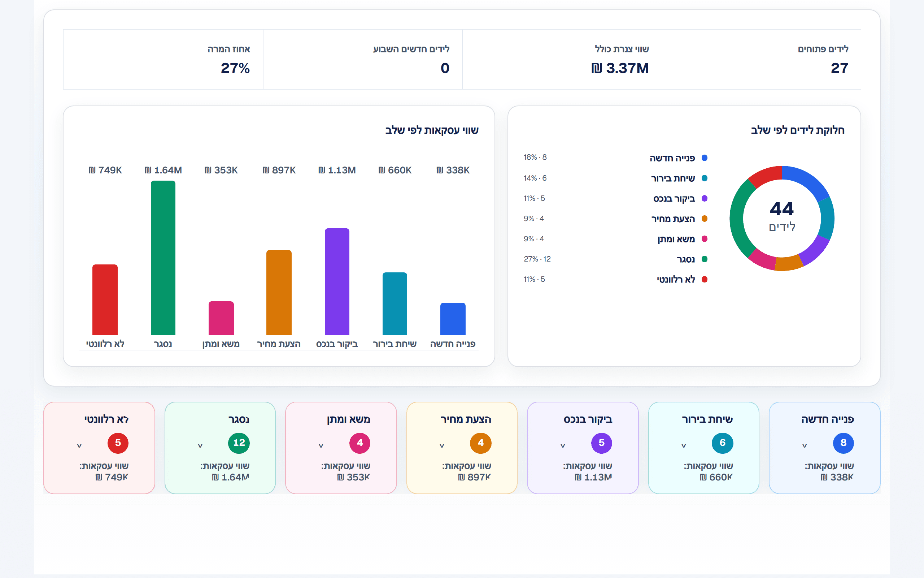Click the teal שיחת בירור bar in the chart
The width and height of the screenshot is (924, 578).
click(395, 304)
